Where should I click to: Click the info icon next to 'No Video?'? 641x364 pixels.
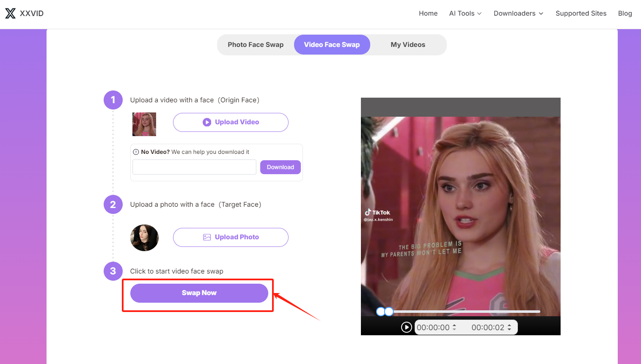coord(136,152)
